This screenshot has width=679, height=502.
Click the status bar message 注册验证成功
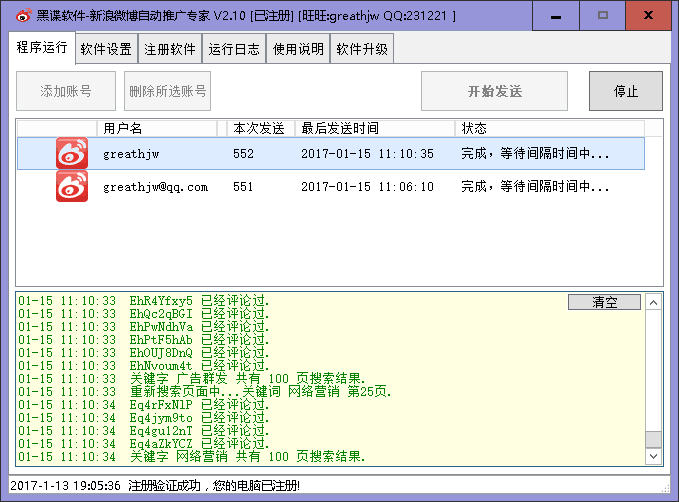155,486
